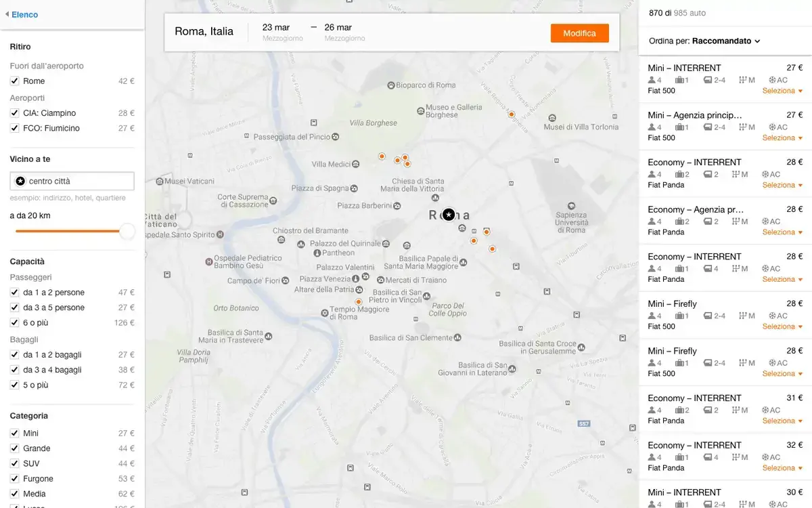The height and width of the screenshot is (508, 812).
Task: Click the Ospedale Santo Spirito hospital marker
Action: point(221,234)
